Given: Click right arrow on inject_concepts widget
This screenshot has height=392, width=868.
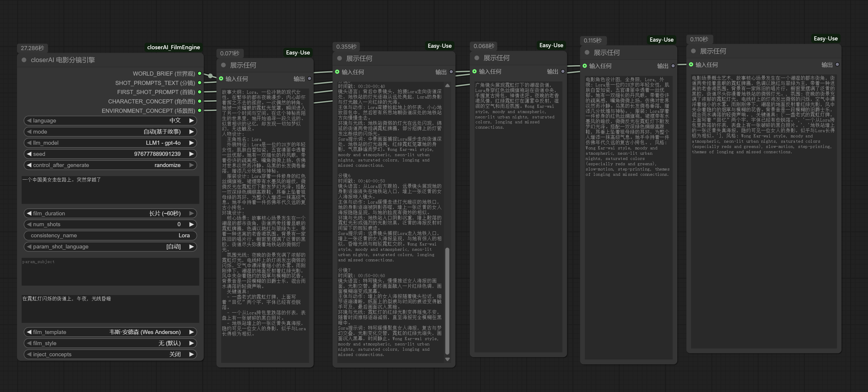Looking at the screenshot, I should pyautogui.click(x=191, y=354).
